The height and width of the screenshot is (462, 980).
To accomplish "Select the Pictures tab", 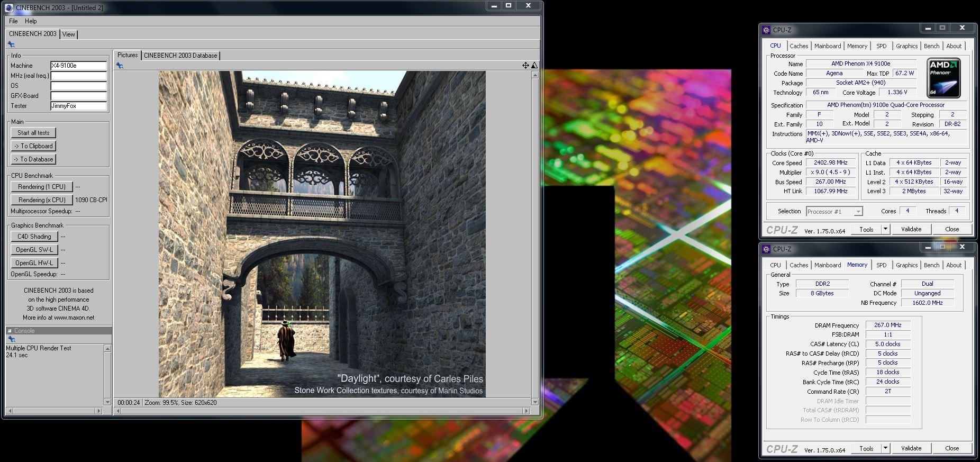I will [128, 55].
